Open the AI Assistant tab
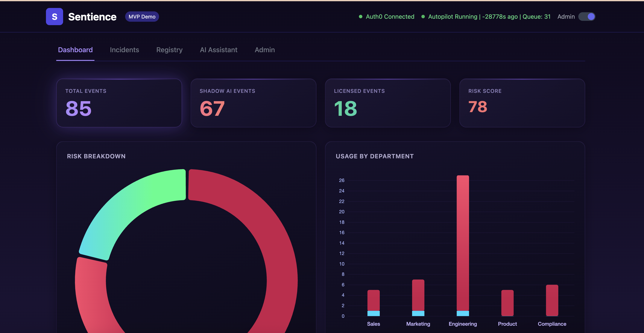 click(x=219, y=50)
